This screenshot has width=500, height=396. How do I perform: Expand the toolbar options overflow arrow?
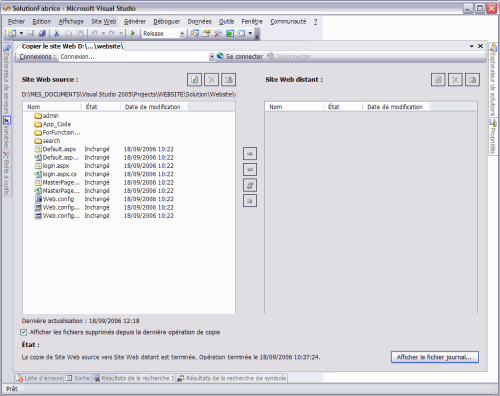pos(257,34)
